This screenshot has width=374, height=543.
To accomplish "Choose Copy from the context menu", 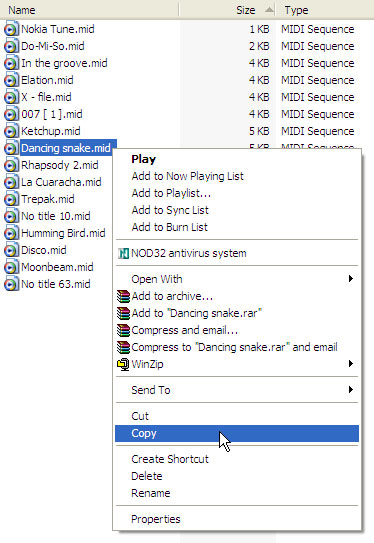I will [237, 433].
